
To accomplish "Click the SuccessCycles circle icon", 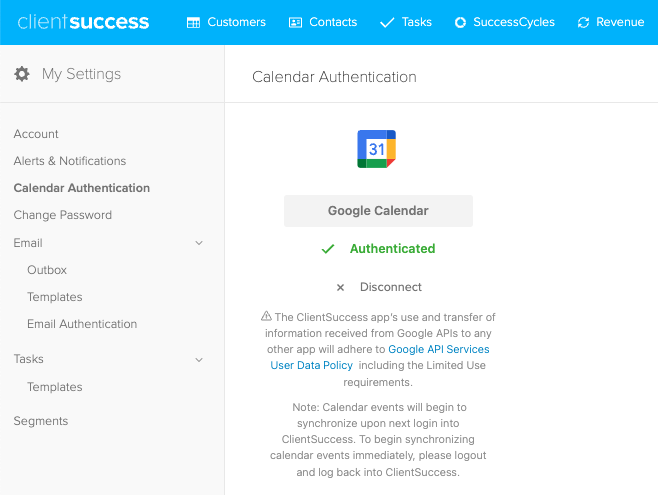I will click(x=460, y=22).
